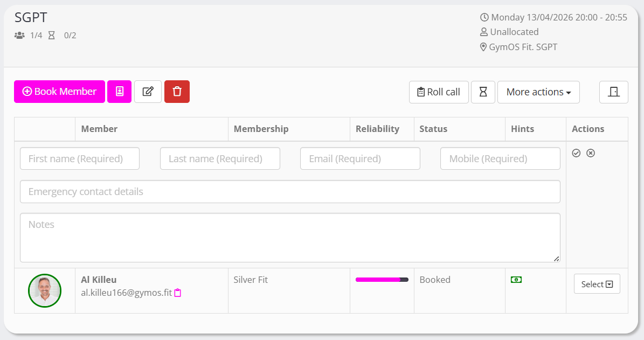Click the Book Member button
Screen dimensions: 644x340
pyautogui.click(x=59, y=92)
